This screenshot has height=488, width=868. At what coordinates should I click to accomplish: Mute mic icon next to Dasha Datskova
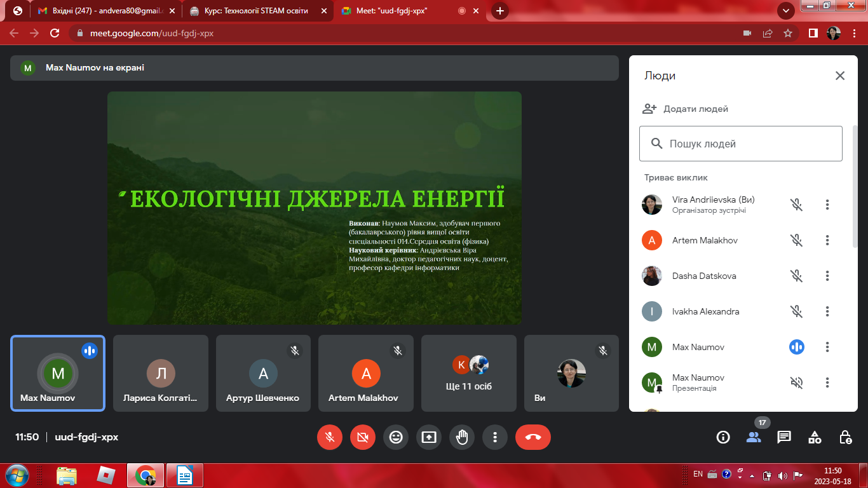click(797, 276)
